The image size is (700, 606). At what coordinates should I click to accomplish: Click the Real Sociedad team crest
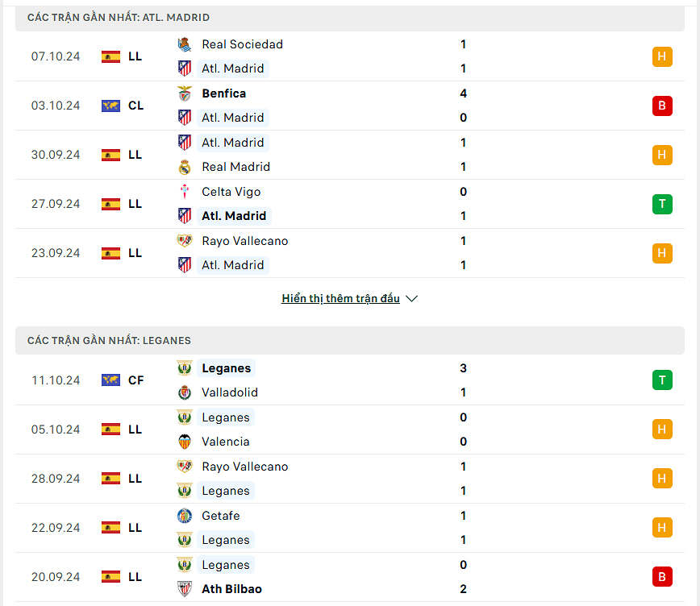185,44
